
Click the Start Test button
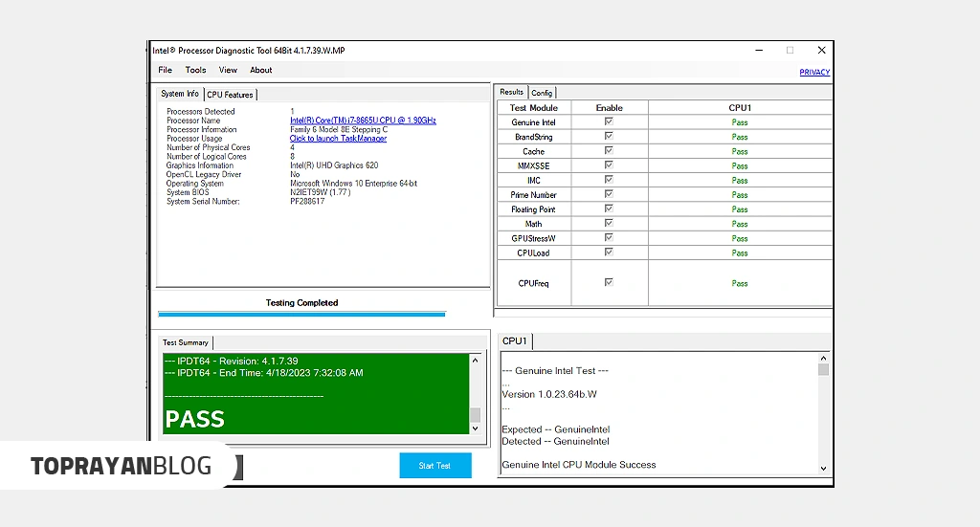tap(435, 466)
